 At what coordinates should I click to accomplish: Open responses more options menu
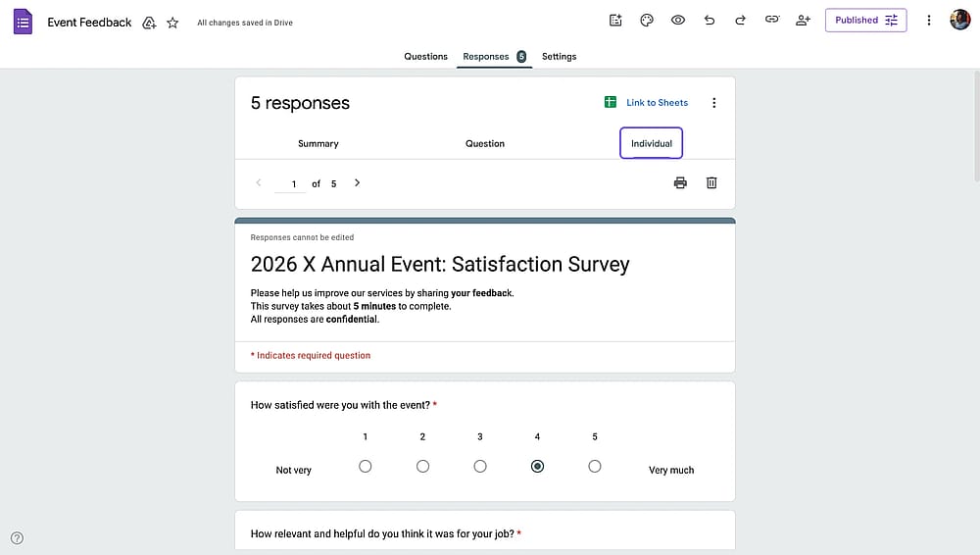coord(713,103)
